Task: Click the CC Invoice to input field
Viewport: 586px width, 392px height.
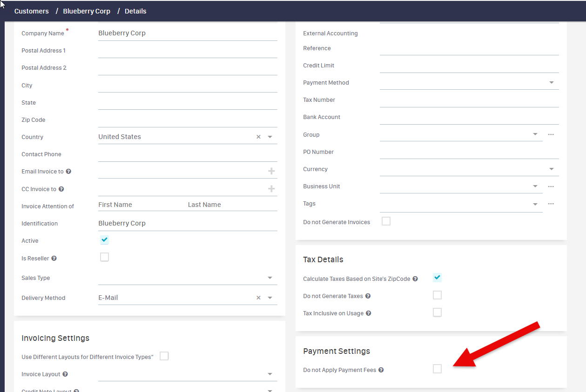Action: pos(182,189)
